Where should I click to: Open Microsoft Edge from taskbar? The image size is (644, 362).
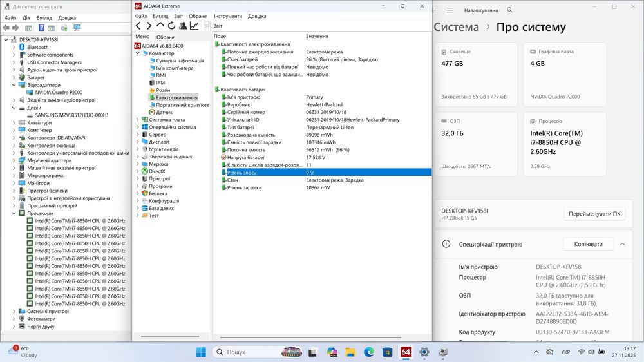[369, 352]
